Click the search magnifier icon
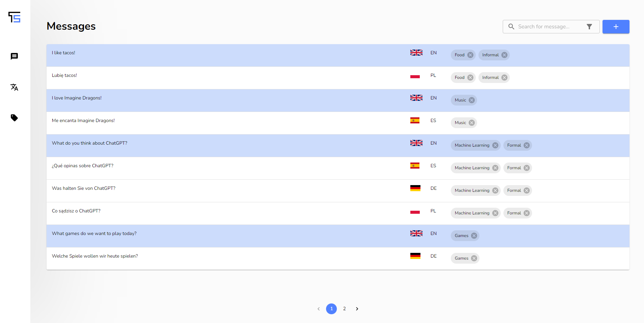Screen dimensions: 644x323 [511, 27]
